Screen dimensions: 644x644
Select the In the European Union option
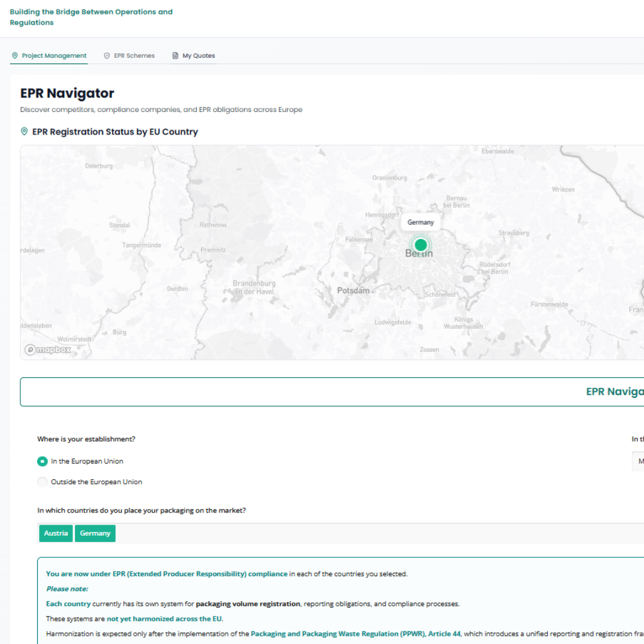click(42, 461)
